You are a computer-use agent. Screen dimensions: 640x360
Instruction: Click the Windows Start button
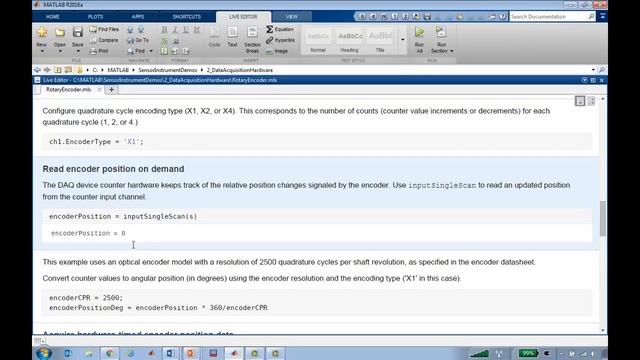[44, 353]
